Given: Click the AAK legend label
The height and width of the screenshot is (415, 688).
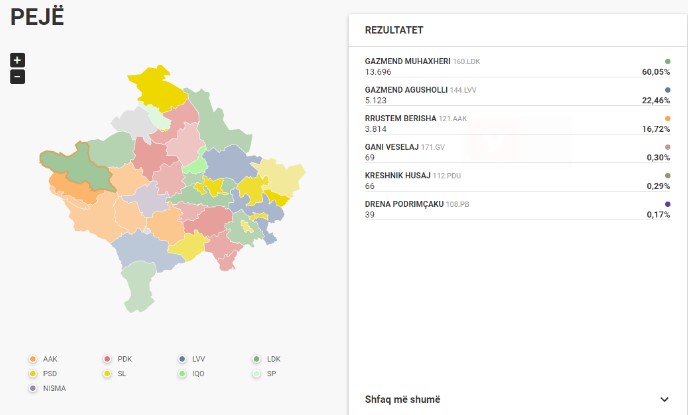Looking at the screenshot, I should pos(50,359).
